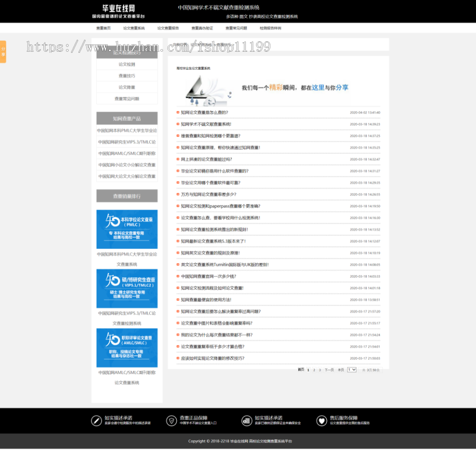Open article 论文查重中图片和表格会影响重复率吗?
This screenshot has width=476, height=454.
(x=217, y=323)
